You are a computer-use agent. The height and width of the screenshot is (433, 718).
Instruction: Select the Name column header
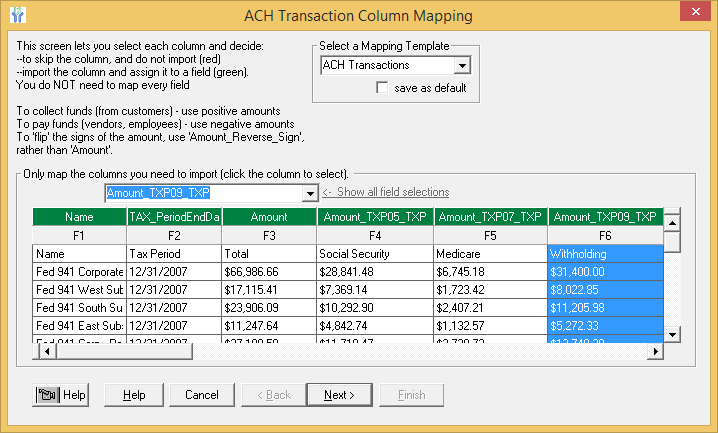pos(79,217)
